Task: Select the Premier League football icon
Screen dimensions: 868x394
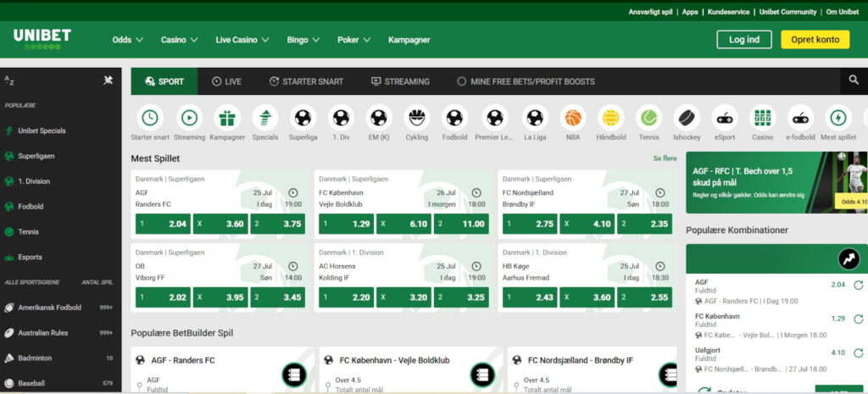Action: (x=495, y=117)
